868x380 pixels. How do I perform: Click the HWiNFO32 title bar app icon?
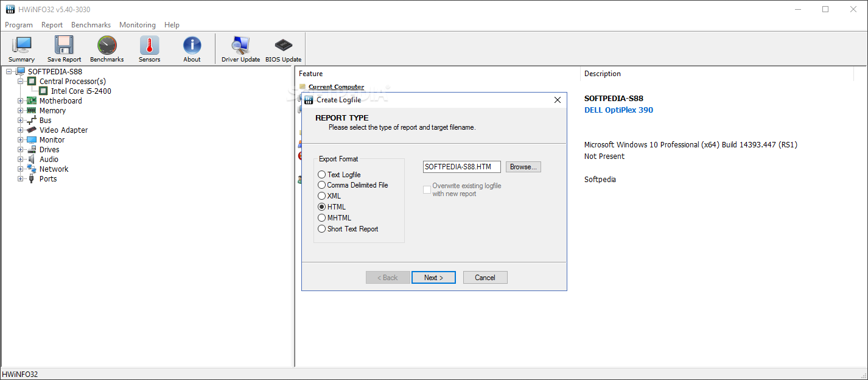(x=10, y=9)
